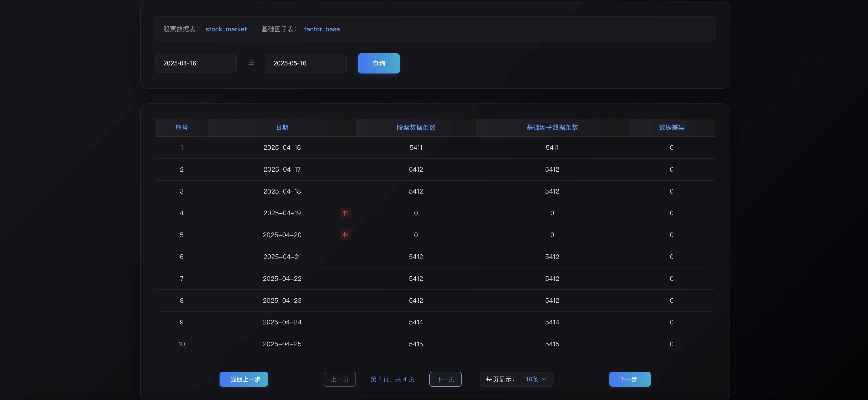Click the bottom-right 下一步 next step button
Screen dimensions: 868x400
629,379
